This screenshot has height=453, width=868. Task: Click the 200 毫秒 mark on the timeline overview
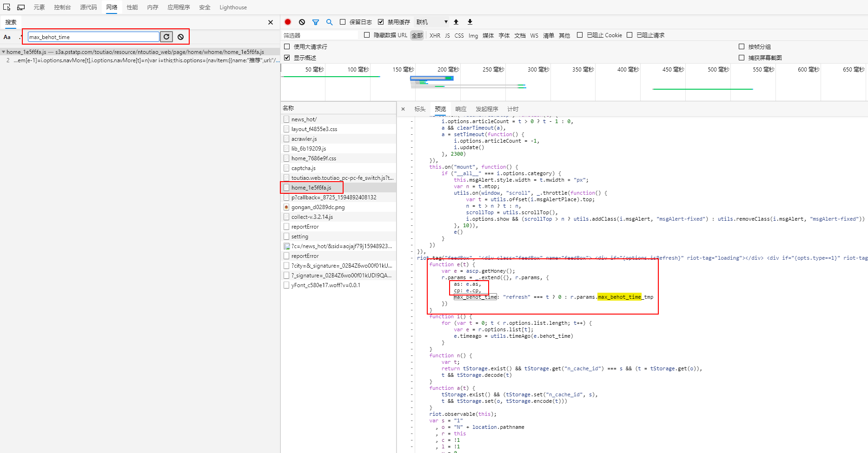448,70
